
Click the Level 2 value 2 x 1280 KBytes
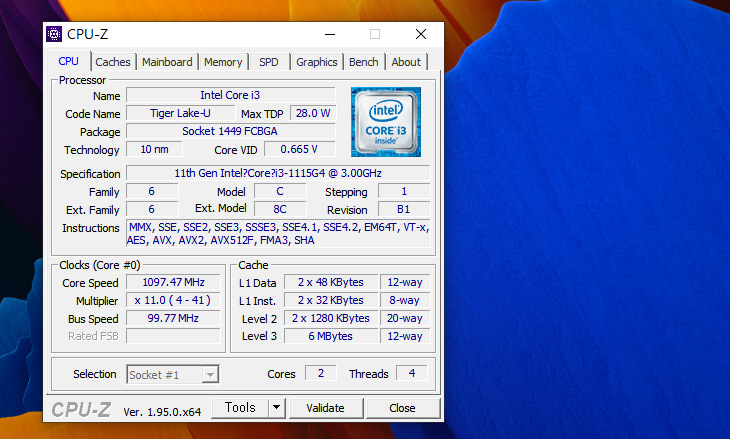[x=331, y=318]
